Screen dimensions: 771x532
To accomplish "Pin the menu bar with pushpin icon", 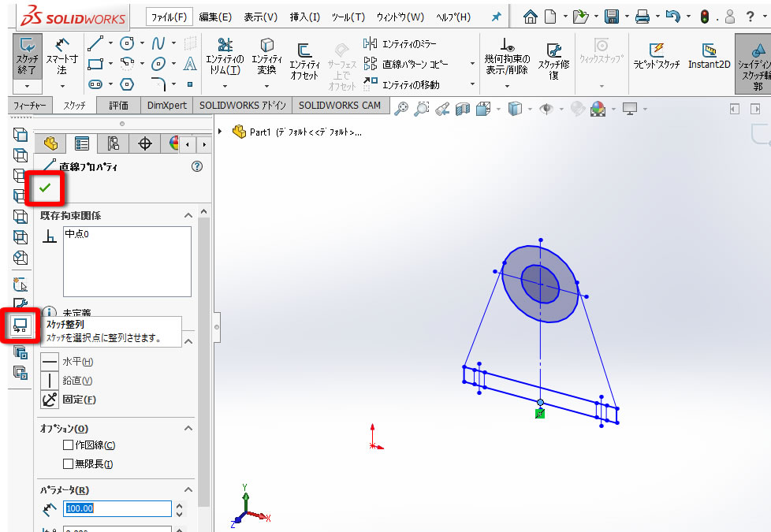I will 496,17.
